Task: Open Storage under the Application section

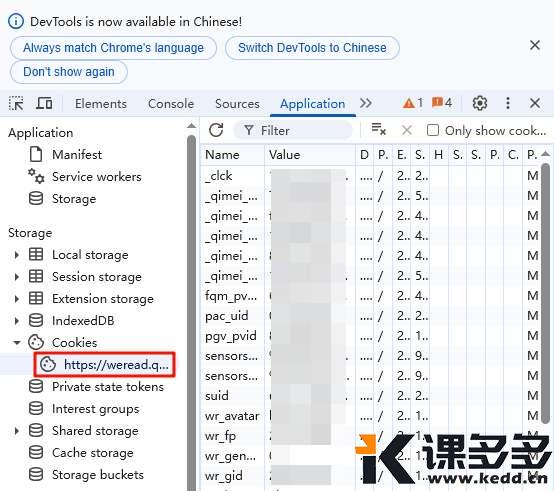Action: coord(74,199)
